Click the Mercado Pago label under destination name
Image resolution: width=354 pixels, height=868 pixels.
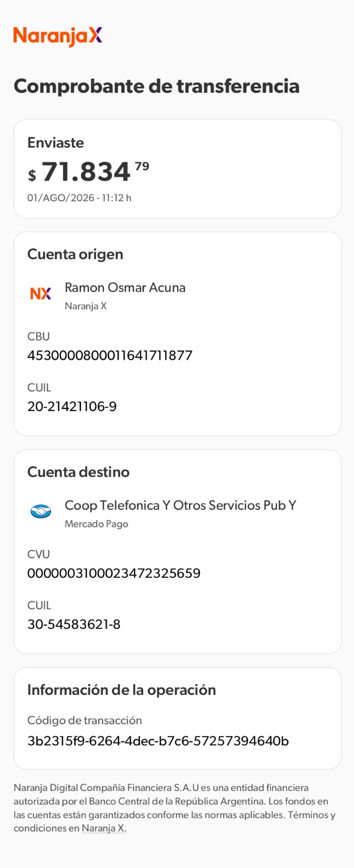[x=96, y=524]
